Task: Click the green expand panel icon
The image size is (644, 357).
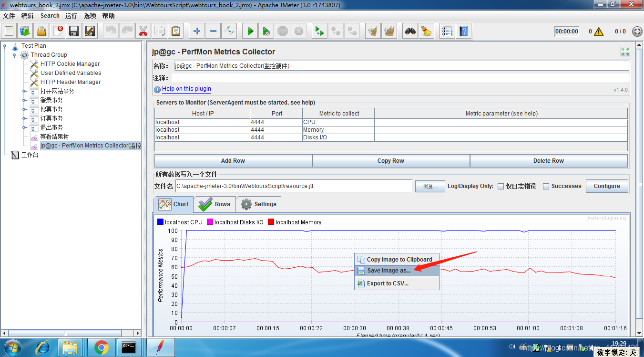Action: coord(625,52)
